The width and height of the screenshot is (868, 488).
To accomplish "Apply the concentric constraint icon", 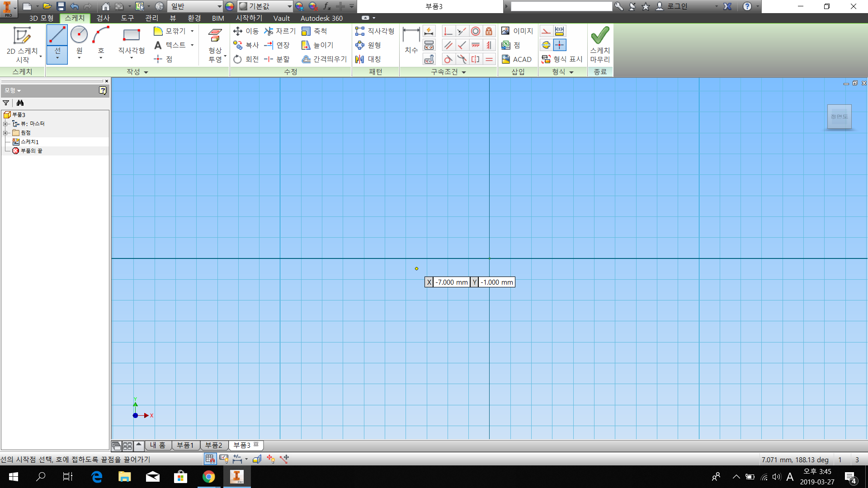I will pos(476,31).
